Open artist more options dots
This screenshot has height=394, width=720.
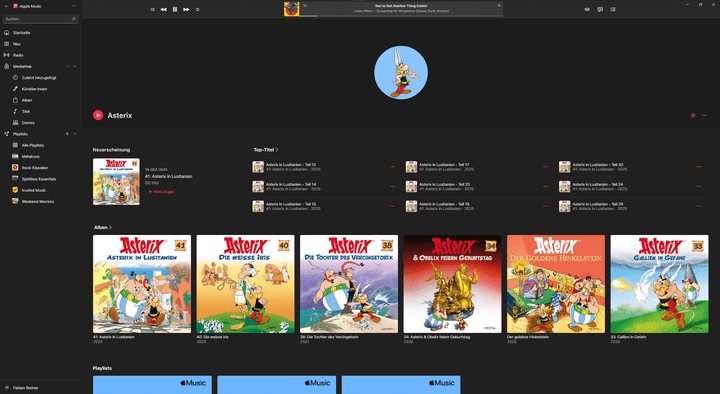click(x=704, y=115)
